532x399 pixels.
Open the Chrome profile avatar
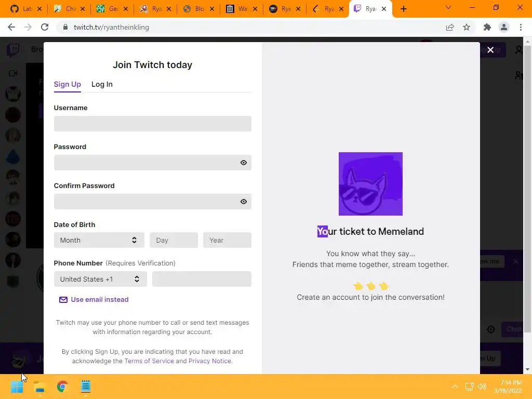[x=504, y=27]
